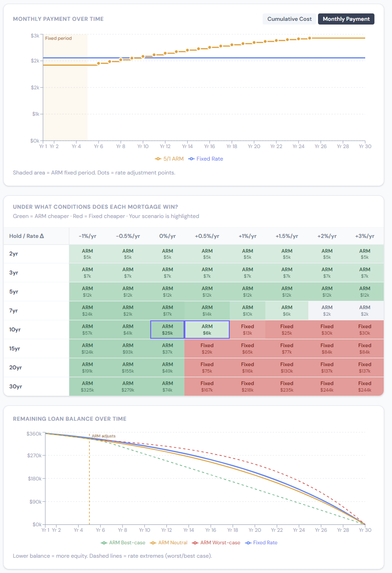
Task: Click the Fixed period shaded label
Action: (58, 38)
